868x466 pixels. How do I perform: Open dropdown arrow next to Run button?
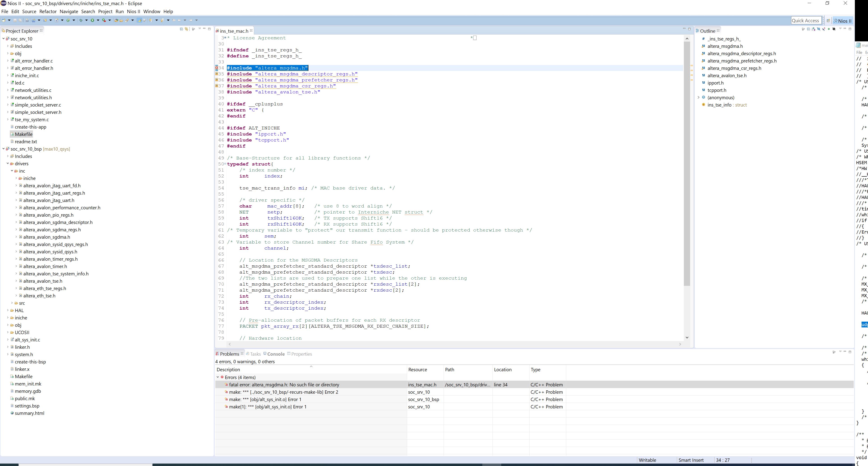pyautogui.click(x=98, y=20)
